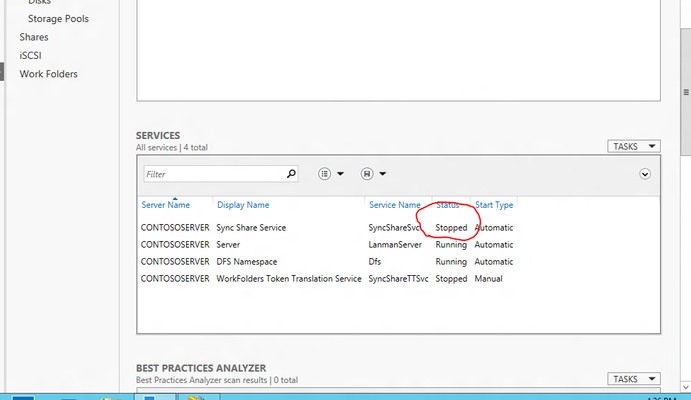Select the DFS Namespace service row
The height and width of the screenshot is (400, 691).
pos(327,262)
